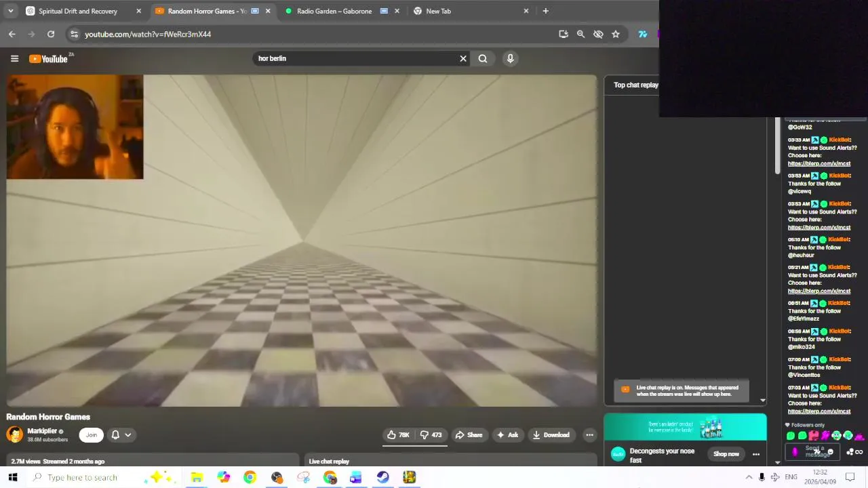This screenshot has height=488, width=868.
Task: Go forward in browser history
Action: [31, 34]
